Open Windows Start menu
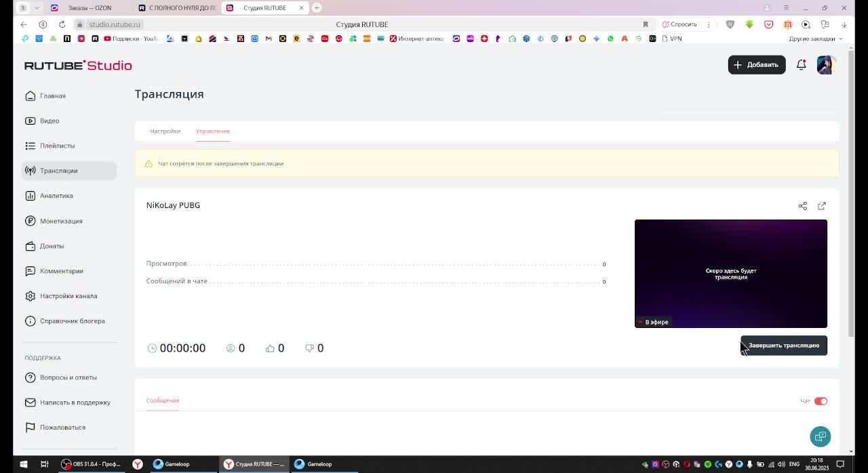 [23, 464]
